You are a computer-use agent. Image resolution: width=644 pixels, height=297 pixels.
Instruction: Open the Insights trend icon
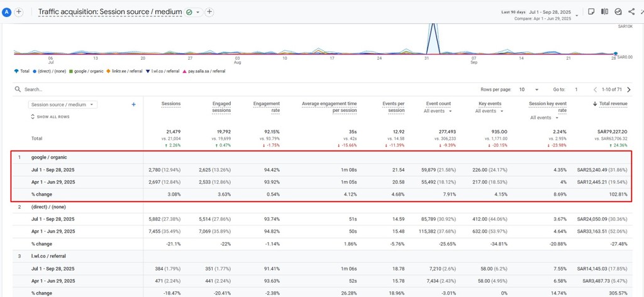tap(618, 11)
